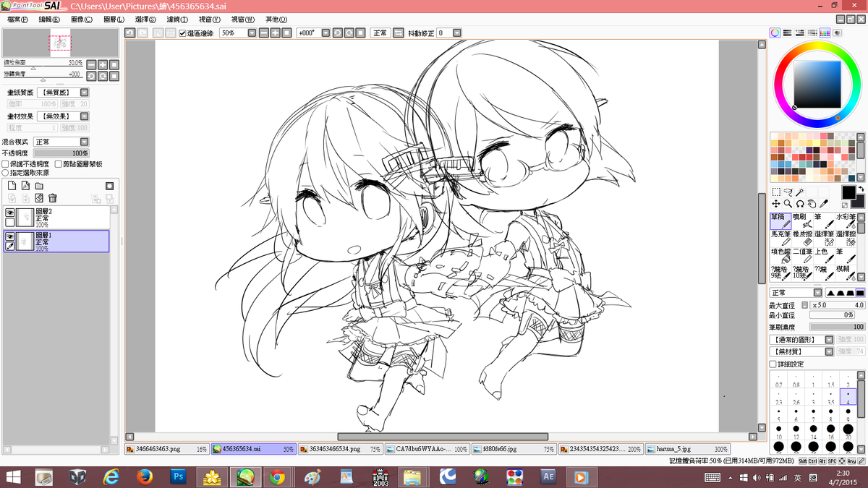
Task: Select the eyedropper color picker tool
Action: coord(824,204)
